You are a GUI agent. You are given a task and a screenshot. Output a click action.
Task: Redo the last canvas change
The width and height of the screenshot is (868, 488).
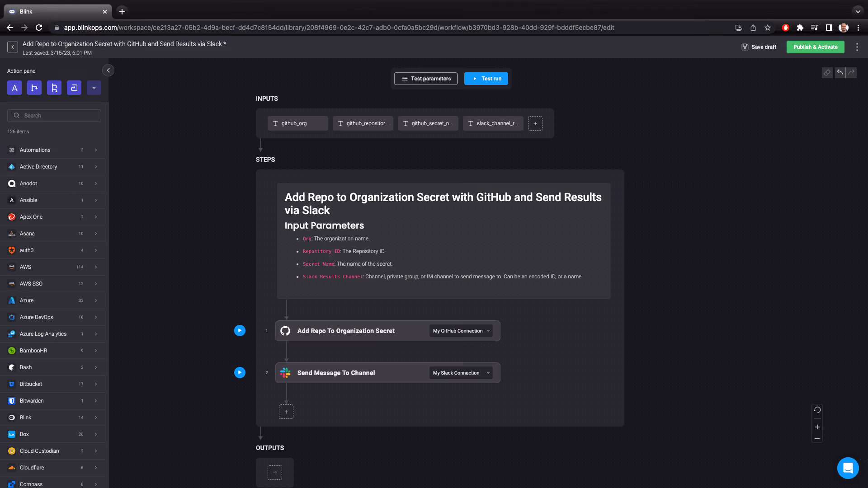851,73
